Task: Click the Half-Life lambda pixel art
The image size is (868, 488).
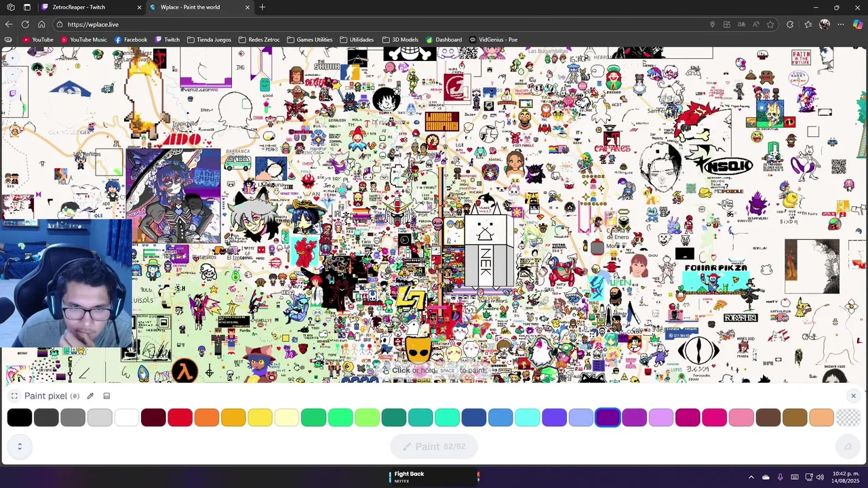Action: 184,371
